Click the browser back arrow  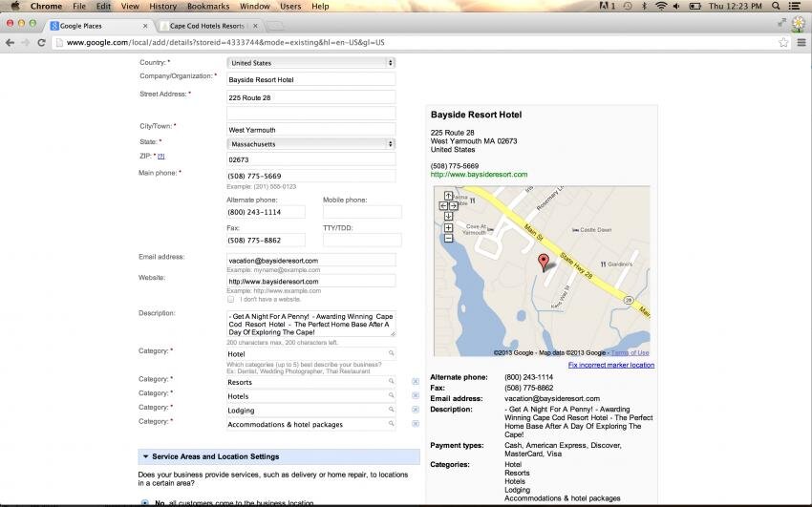(x=10, y=42)
